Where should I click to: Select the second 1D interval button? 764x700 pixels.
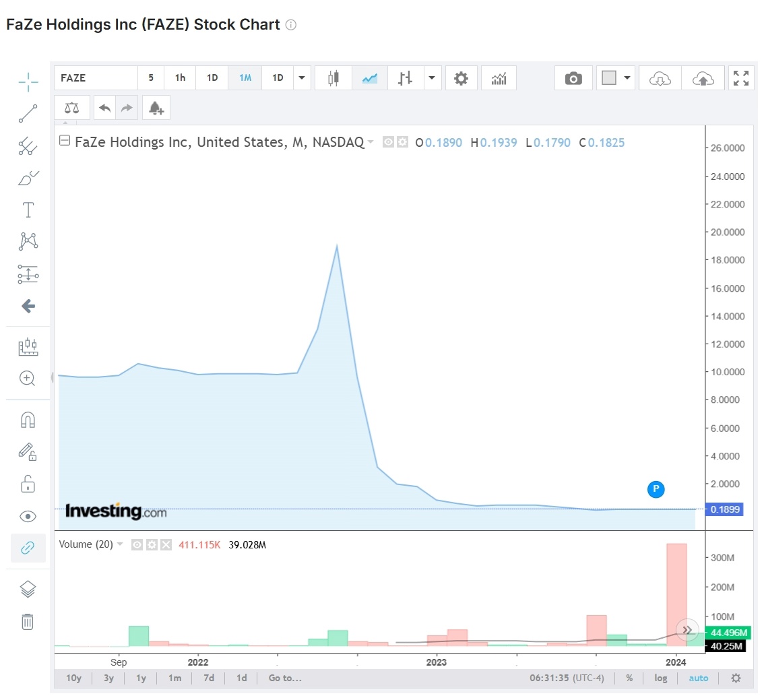[278, 78]
